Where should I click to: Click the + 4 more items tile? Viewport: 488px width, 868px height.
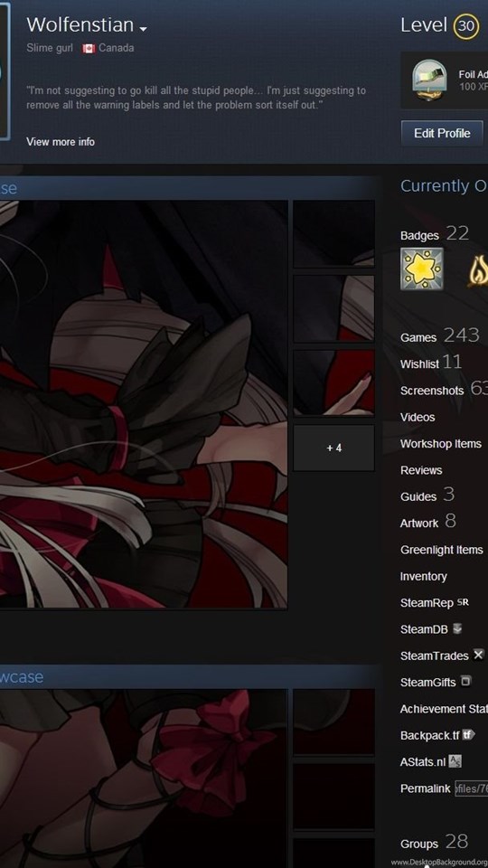click(333, 448)
